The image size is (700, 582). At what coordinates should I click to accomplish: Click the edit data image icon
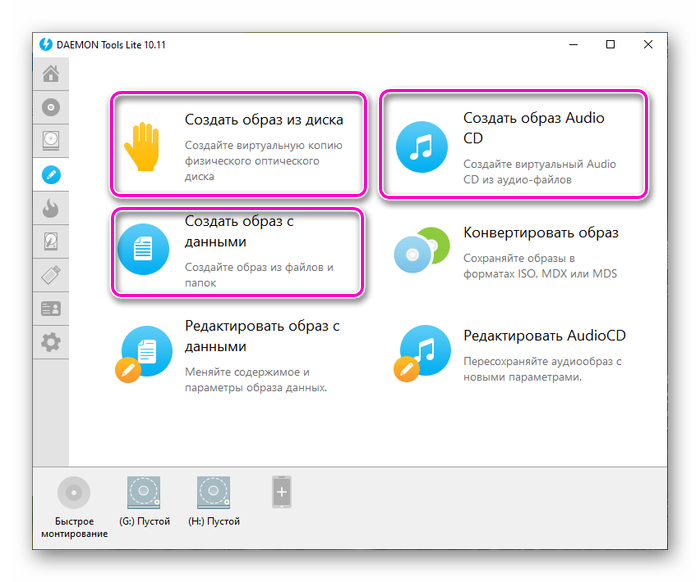[x=144, y=354]
